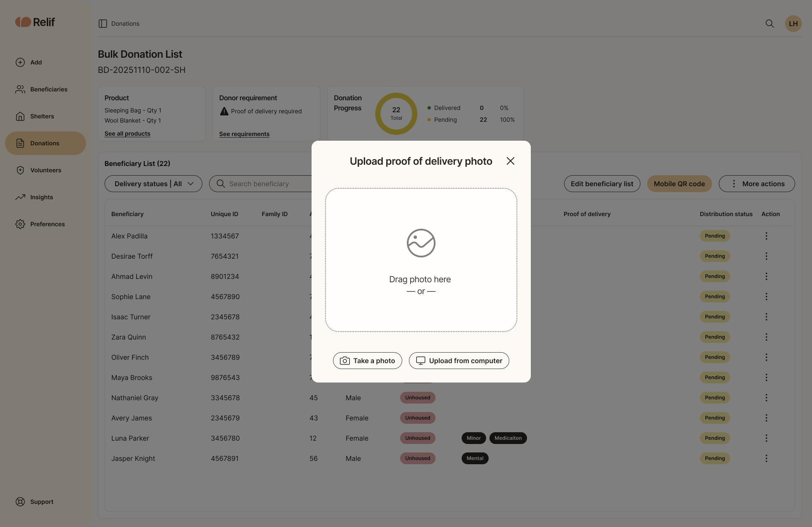
Task: Open the LH user avatar menu
Action: [x=793, y=24]
